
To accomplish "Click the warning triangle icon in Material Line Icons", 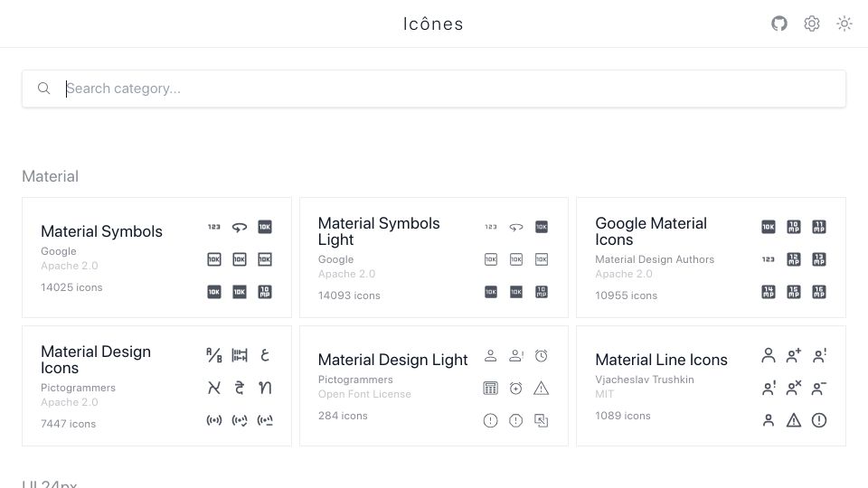I will (794, 420).
